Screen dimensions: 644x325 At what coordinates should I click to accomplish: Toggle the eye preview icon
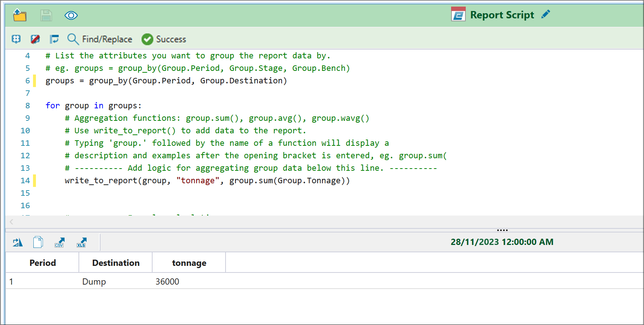(71, 15)
